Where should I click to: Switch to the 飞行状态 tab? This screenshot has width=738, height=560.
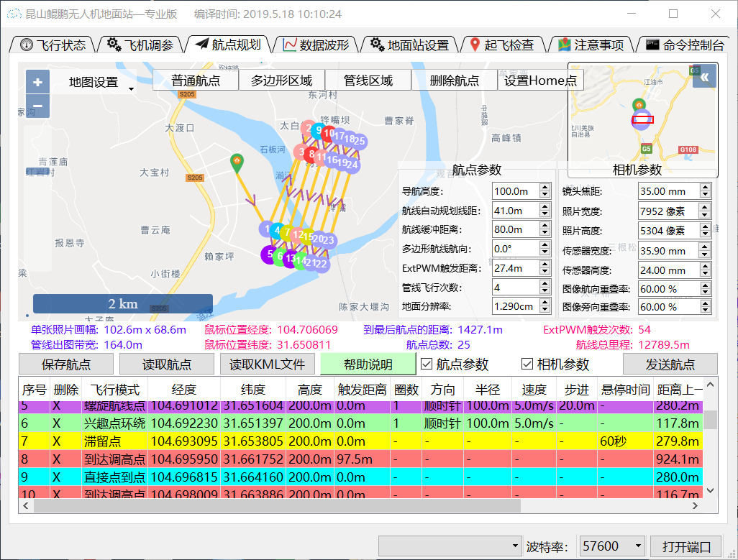coord(54,45)
